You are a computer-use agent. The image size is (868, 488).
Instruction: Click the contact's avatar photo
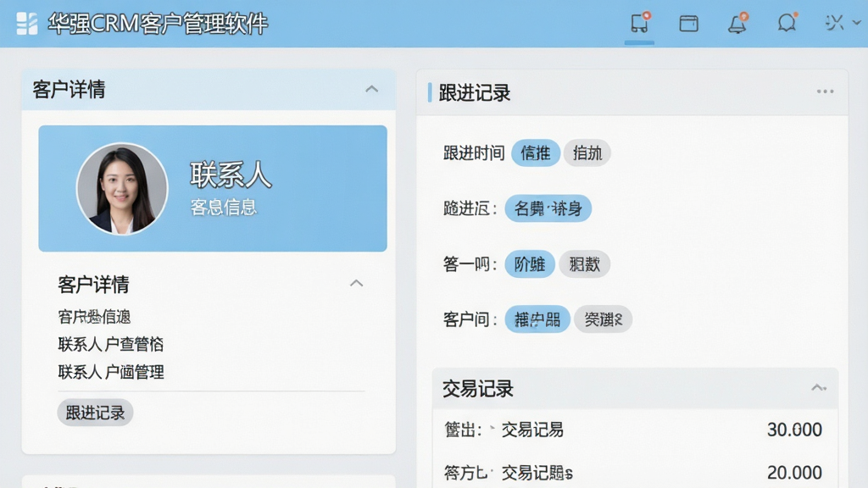point(122,189)
